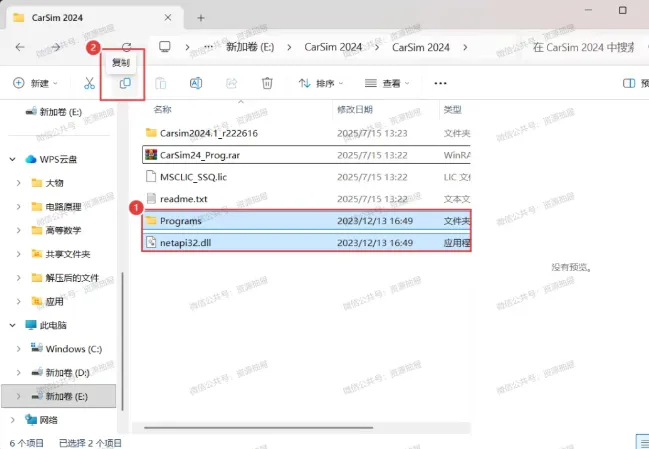Refresh the current folder view
The width and height of the screenshot is (649, 449).
click(127, 47)
